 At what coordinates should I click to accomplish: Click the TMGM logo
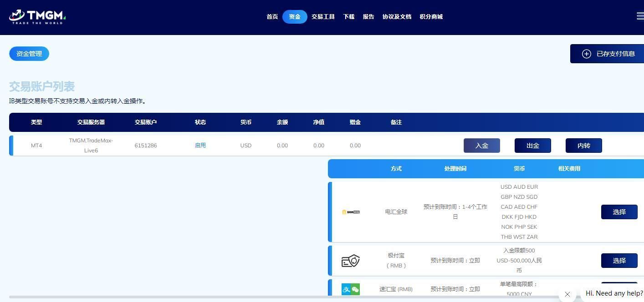click(x=36, y=16)
